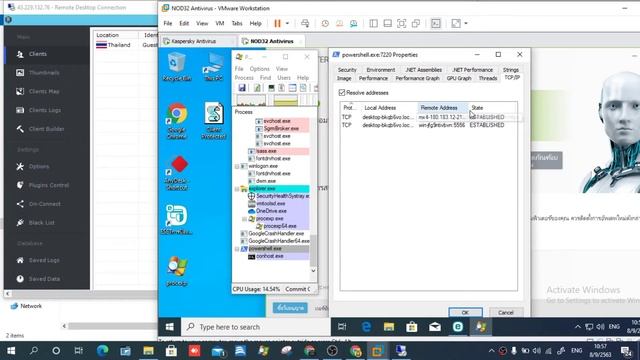
Task: Take a VM snapshot using the clock icon
Action: (325, 24)
